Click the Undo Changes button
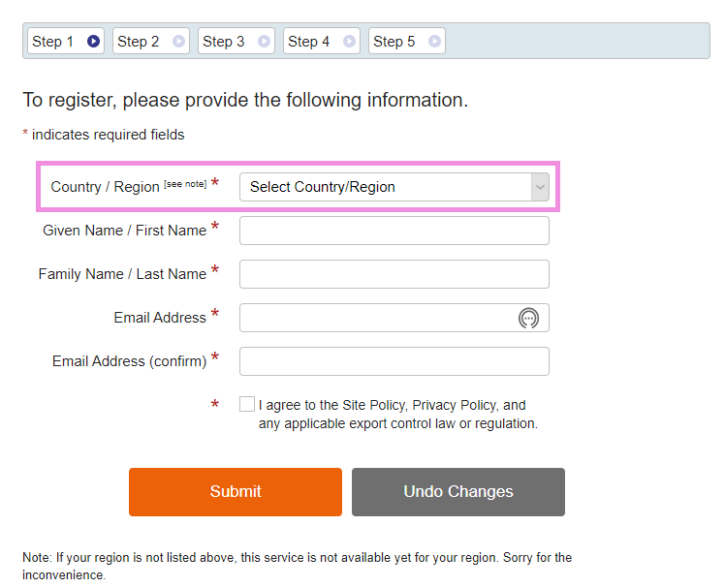The height and width of the screenshot is (588, 725). click(x=457, y=492)
